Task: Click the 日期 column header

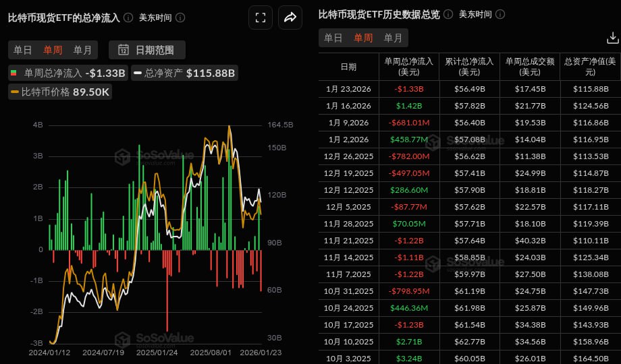Action: [x=348, y=67]
